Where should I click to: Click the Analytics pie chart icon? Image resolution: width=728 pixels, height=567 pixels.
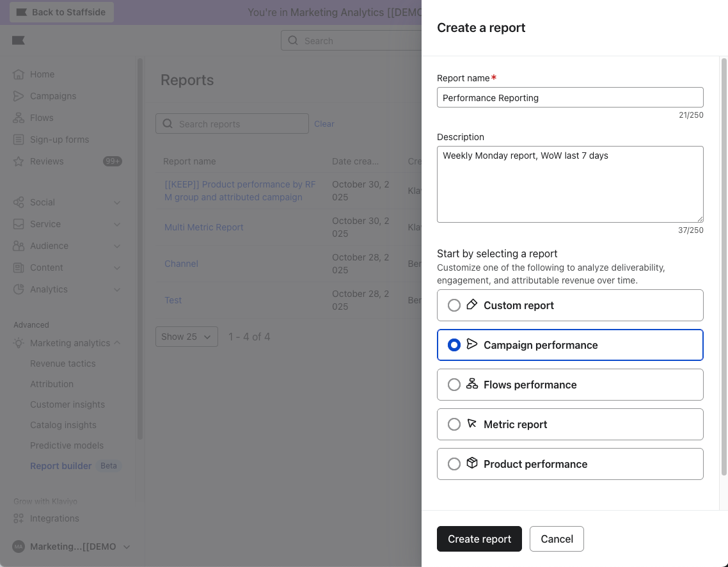(19, 289)
